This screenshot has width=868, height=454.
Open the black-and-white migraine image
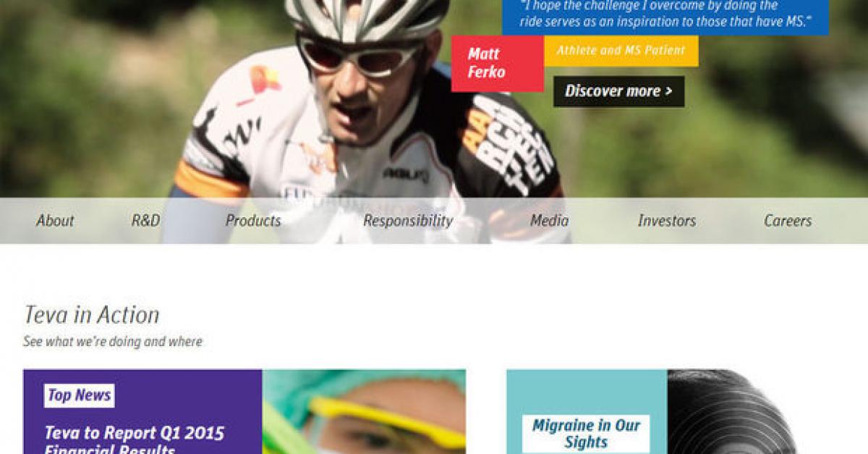[731, 412]
